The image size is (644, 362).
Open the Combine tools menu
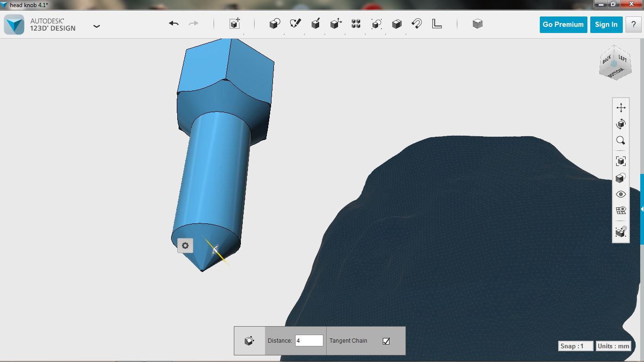(x=396, y=24)
